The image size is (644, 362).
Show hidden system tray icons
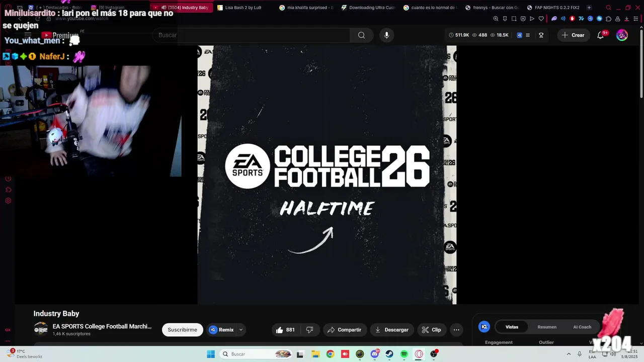(569, 354)
